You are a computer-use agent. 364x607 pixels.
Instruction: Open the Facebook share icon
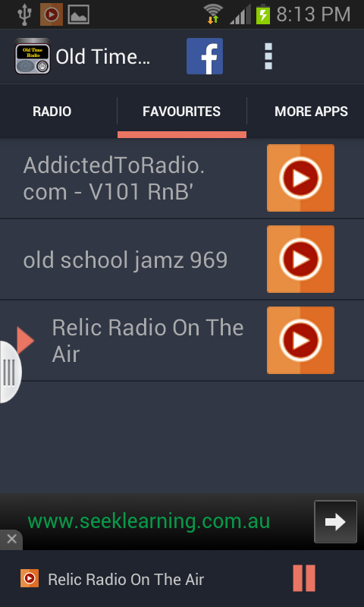[x=205, y=56]
